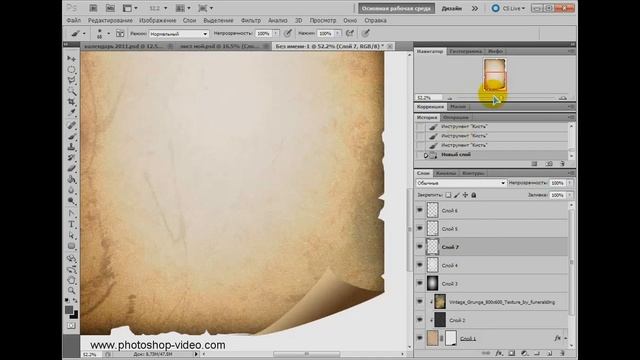Launch Bridge from the Br icon

coord(93,8)
